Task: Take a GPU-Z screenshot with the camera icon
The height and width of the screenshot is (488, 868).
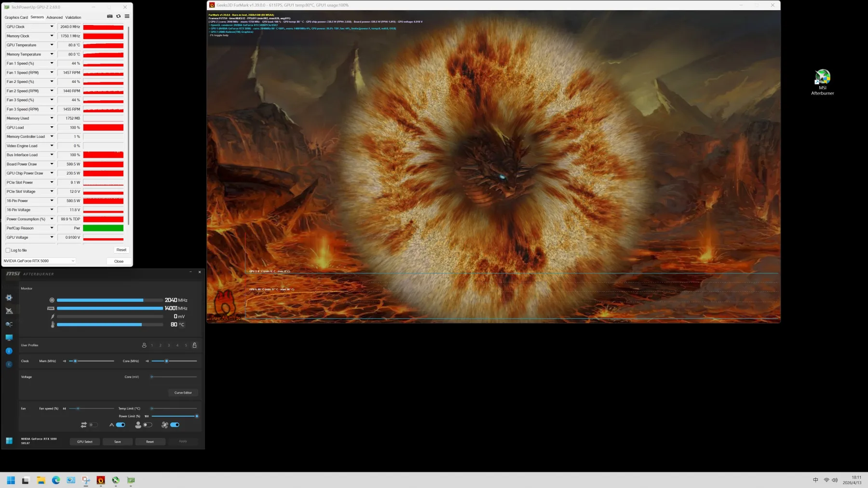Action: click(110, 16)
